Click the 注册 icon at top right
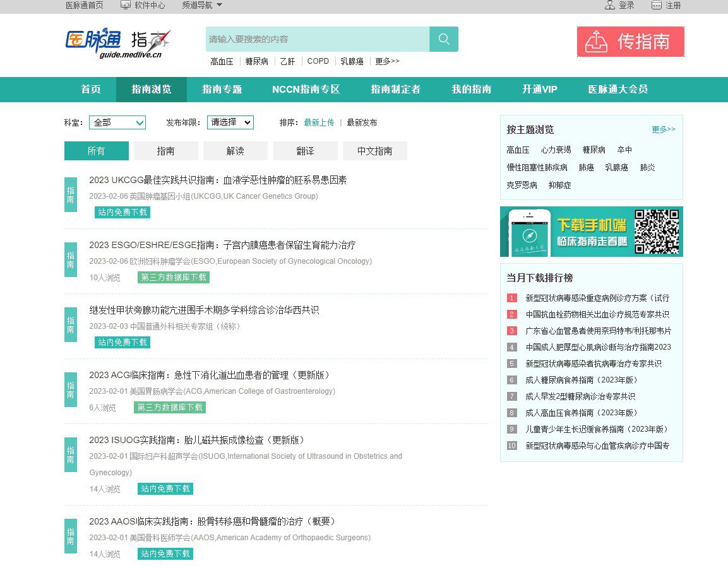This screenshot has height=568, width=728. click(x=657, y=5)
